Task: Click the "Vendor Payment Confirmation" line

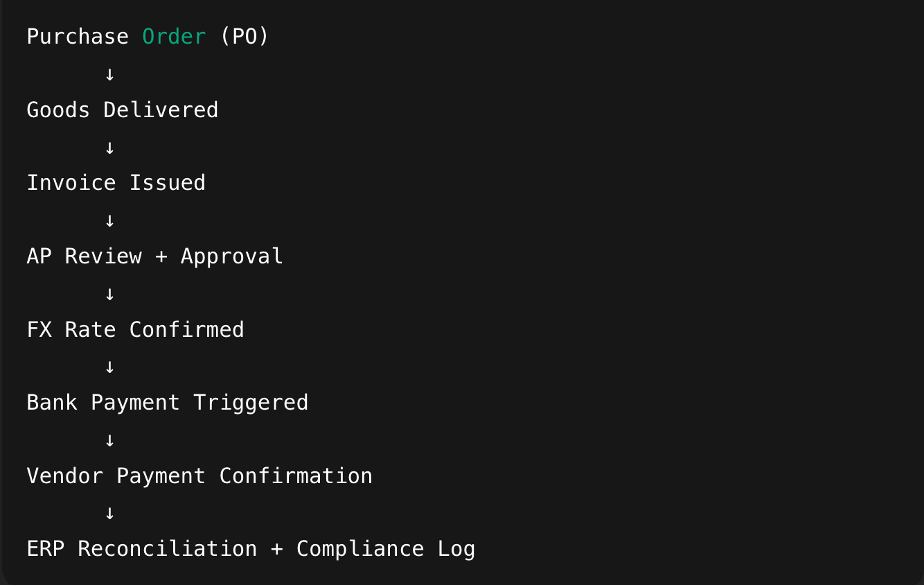Action: (x=199, y=476)
